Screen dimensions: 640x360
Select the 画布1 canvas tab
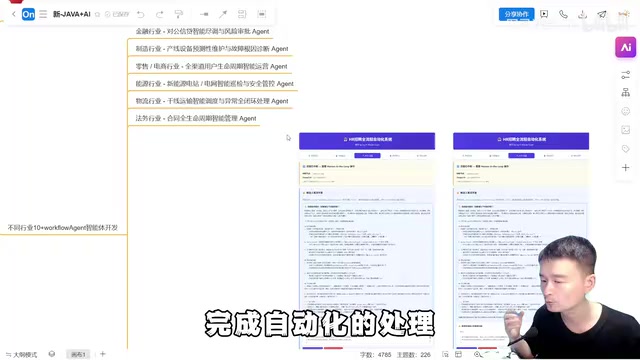[x=78, y=354]
